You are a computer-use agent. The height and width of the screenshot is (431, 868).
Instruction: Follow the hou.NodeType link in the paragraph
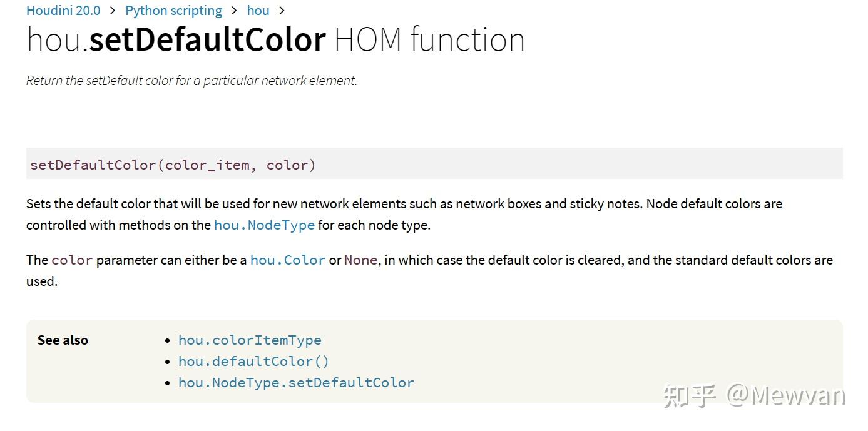pyautogui.click(x=264, y=225)
